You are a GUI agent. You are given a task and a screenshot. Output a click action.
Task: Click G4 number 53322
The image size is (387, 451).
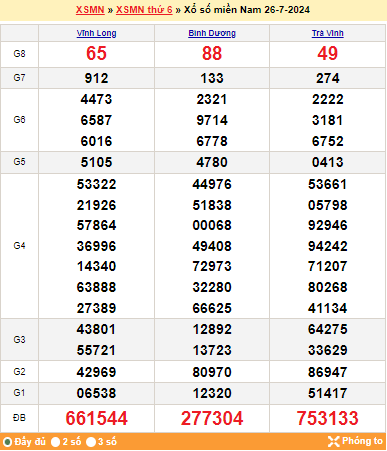pyautogui.click(x=96, y=184)
